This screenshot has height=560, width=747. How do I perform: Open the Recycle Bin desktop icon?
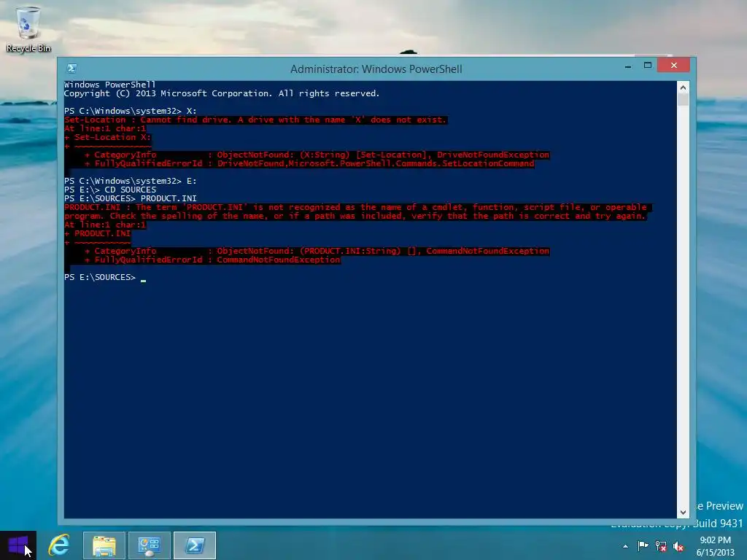coord(28,29)
